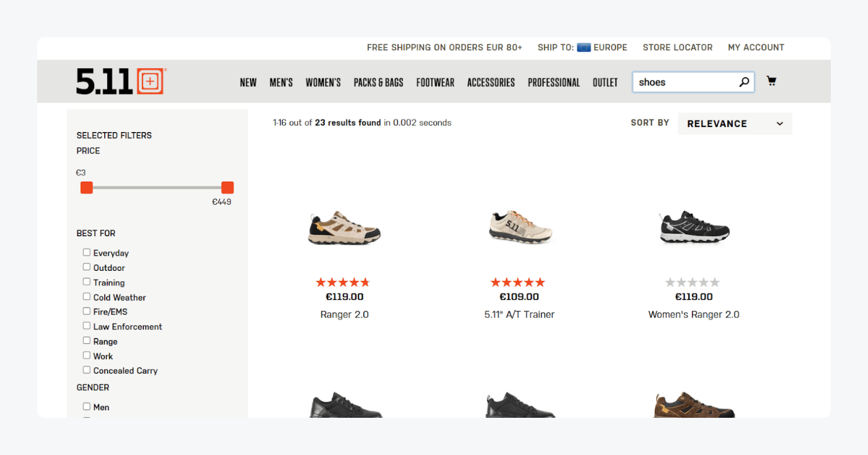
Task: Open the Ranger 2.0 product page
Action: (x=344, y=314)
